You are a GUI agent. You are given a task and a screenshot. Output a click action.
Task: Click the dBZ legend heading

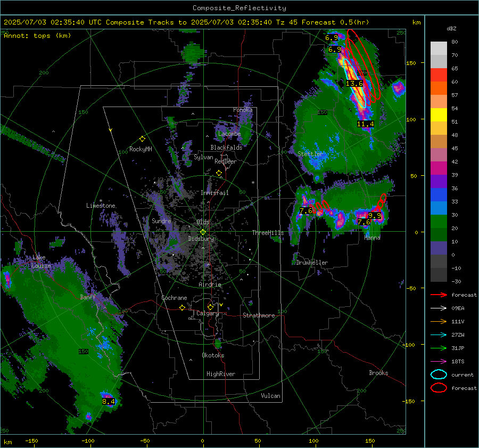pyautogui.click(x=451, y=28)
